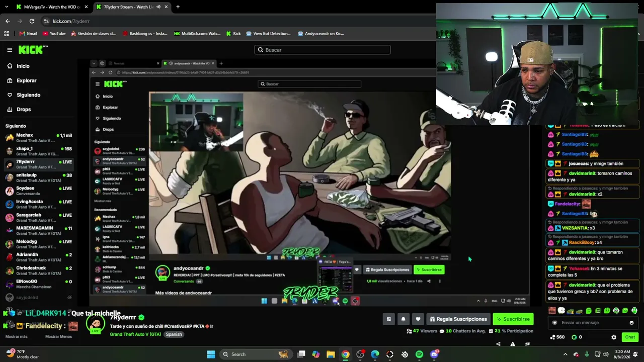
Task: Open the browser apps grid shortcut
Action: coord(7,34)
